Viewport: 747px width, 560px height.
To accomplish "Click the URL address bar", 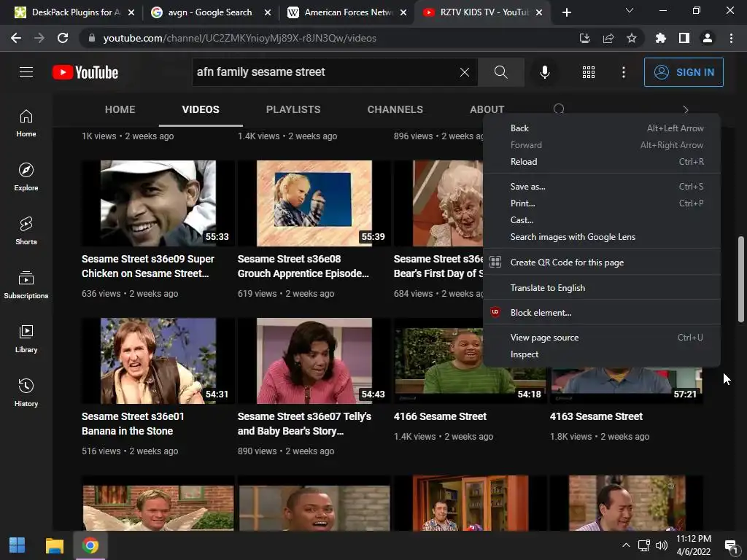I will [x=329, y=38].
